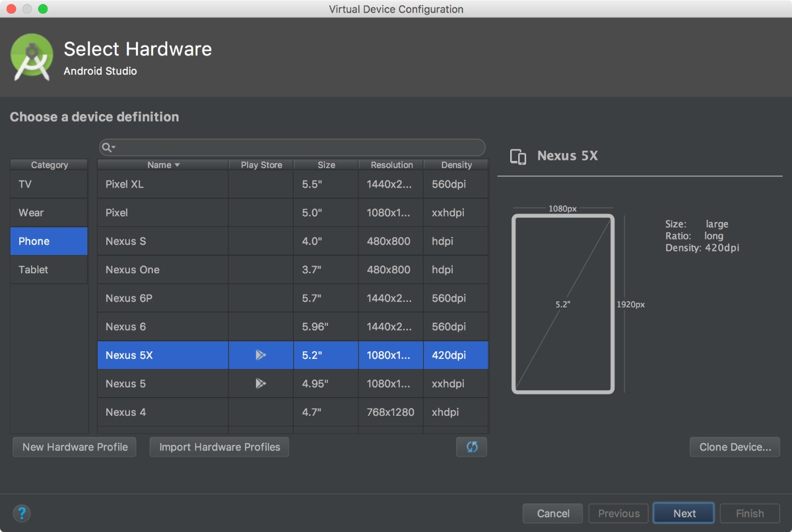Click the Play Store icon in Nexus 5X row
The image size is (792, 532).
coord(261,355)
